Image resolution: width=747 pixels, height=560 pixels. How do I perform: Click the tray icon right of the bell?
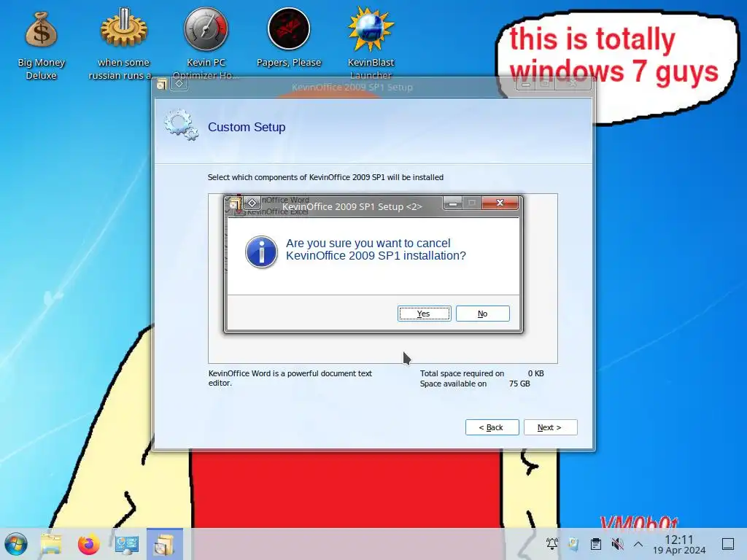(573, 544)
